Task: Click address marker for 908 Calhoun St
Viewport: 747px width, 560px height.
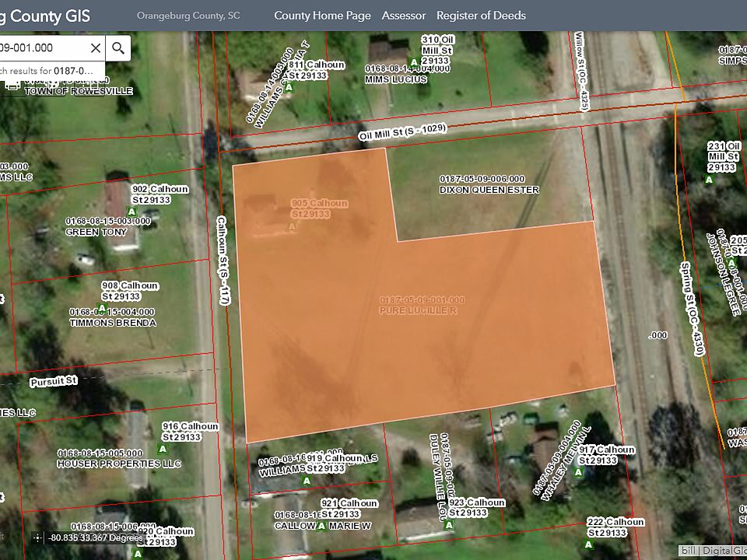Action: [101, 308]
